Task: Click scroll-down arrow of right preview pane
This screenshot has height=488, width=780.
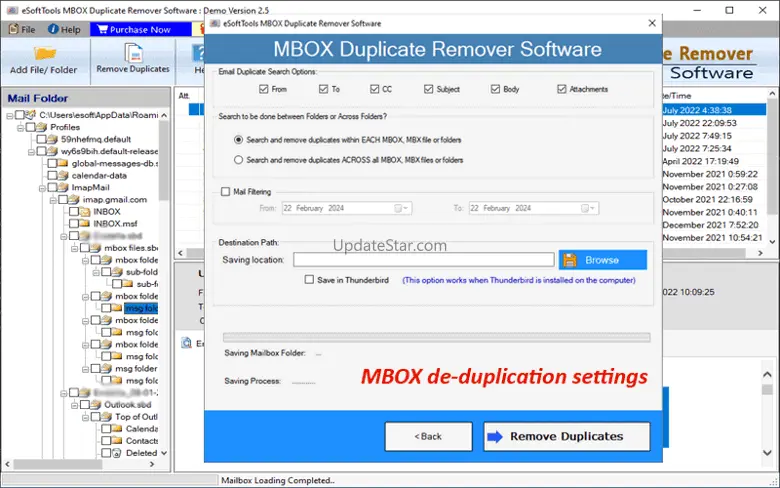Action: tap(767, 452)
